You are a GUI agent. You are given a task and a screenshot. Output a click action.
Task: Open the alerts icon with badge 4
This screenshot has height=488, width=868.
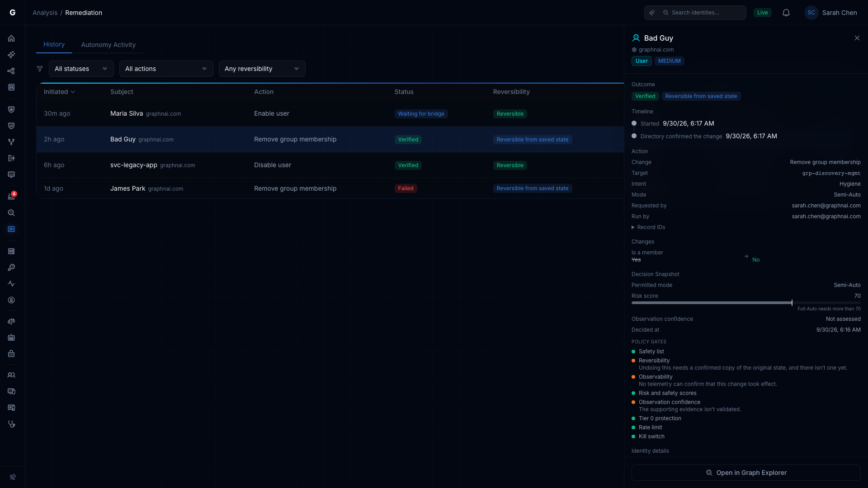11,196
